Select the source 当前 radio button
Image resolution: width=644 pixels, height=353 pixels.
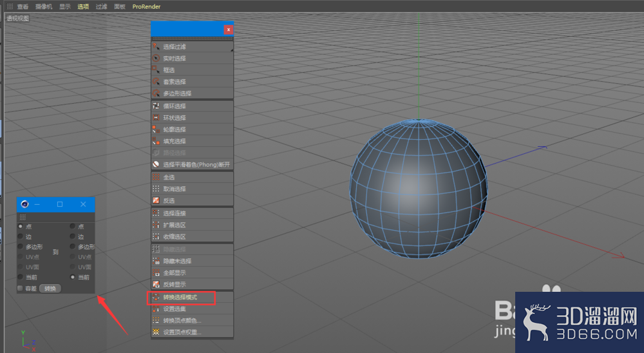(x=21, y=277)
